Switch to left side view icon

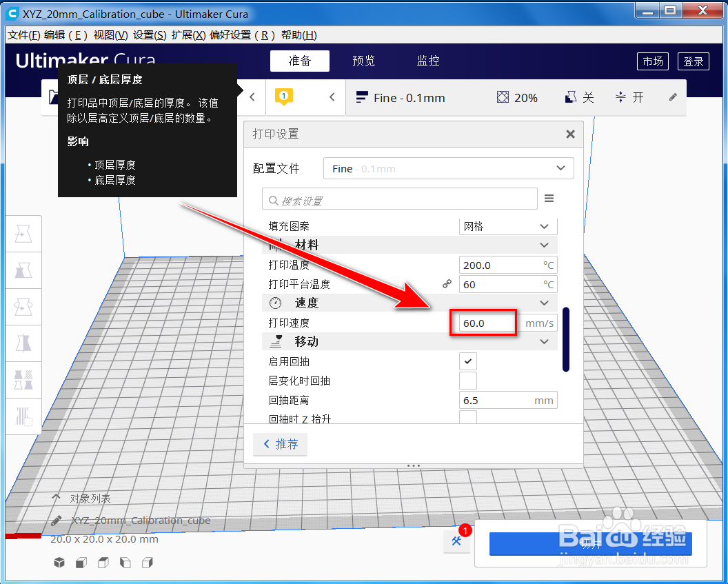point(125,563)
